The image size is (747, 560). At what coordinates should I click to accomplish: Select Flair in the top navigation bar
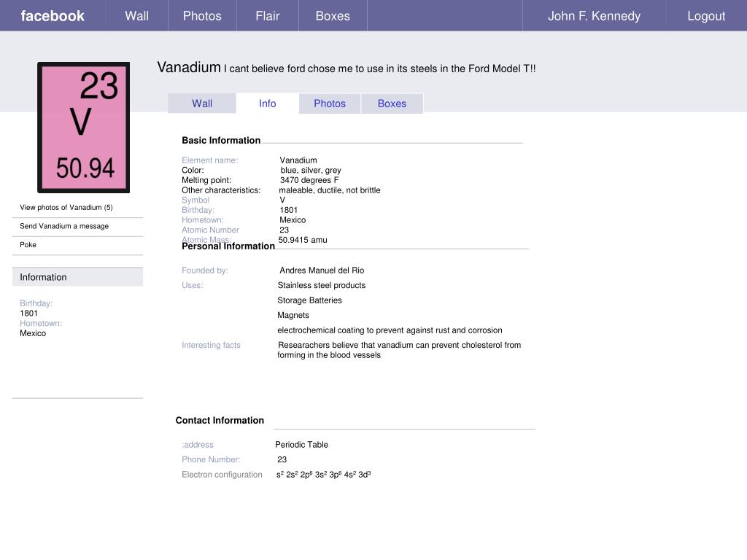pos(267,16)
